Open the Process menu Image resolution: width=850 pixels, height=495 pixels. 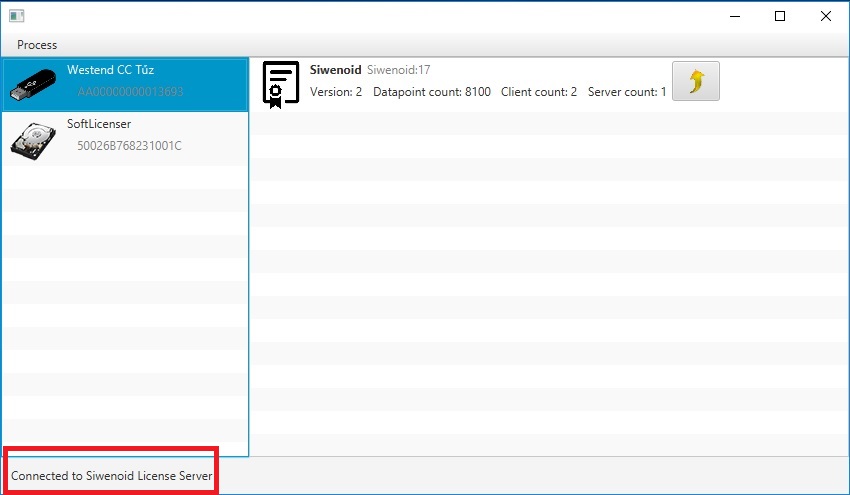tap(37, 45)
